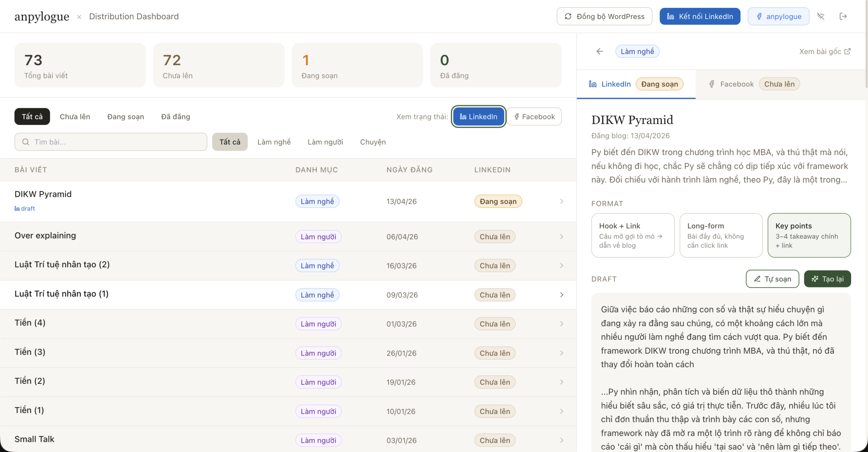This screenshot has height=452, width=868.
Task: Click pencil icon on Tự soạn button
Action: click(x=757, y=279)
